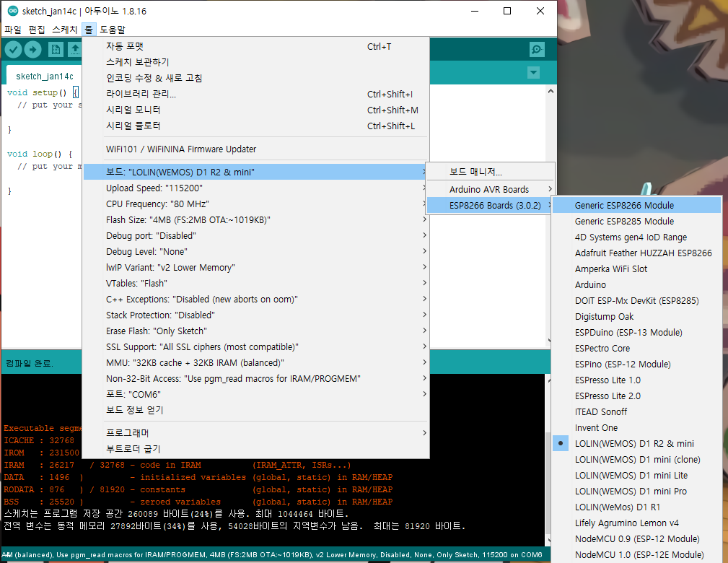The width and height of the screenshot is (728, 563).
Task: Expand the Upload Speed submenu
Action: pyautogui.click(x=256, y=188)
